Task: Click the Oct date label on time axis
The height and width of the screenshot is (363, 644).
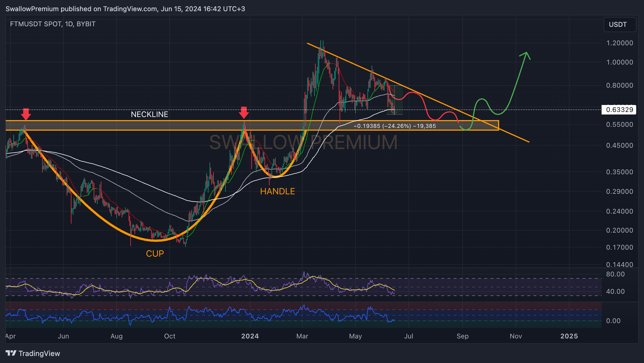Action: [170, 336]
